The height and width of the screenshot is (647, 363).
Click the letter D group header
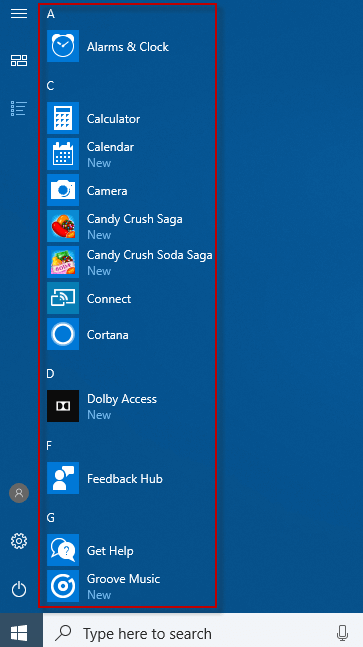point(50,374)
